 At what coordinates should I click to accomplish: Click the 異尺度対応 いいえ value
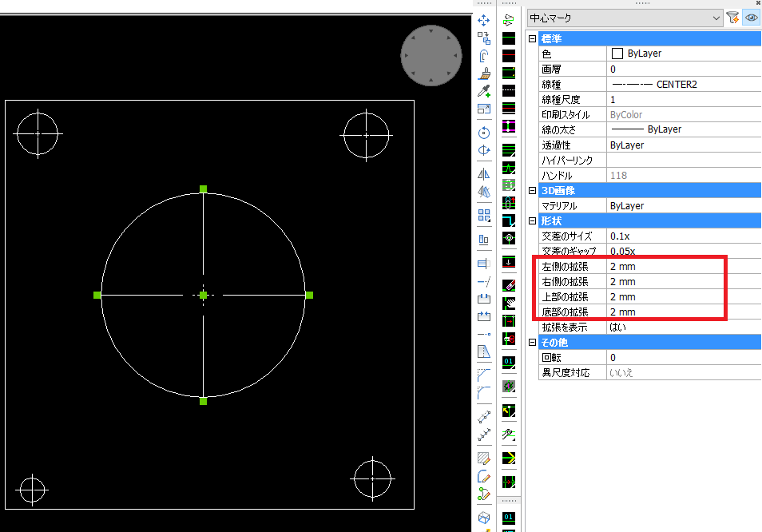[x=684, y=373]
